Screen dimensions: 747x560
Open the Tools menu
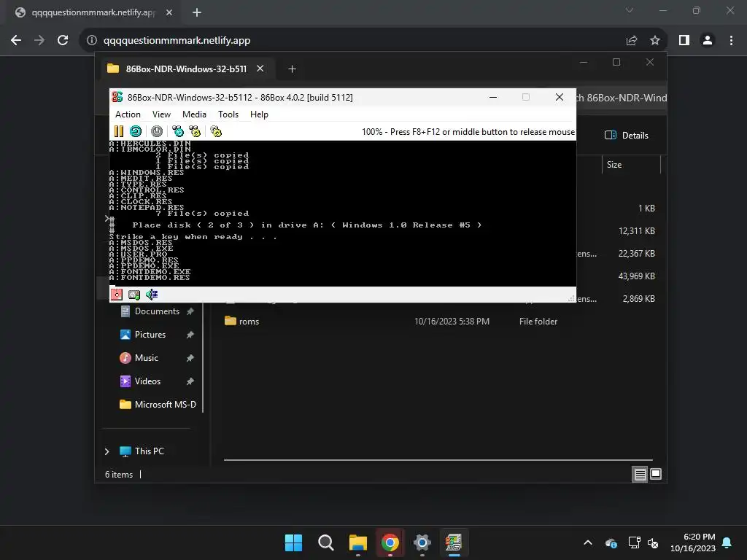pos(228,114)
